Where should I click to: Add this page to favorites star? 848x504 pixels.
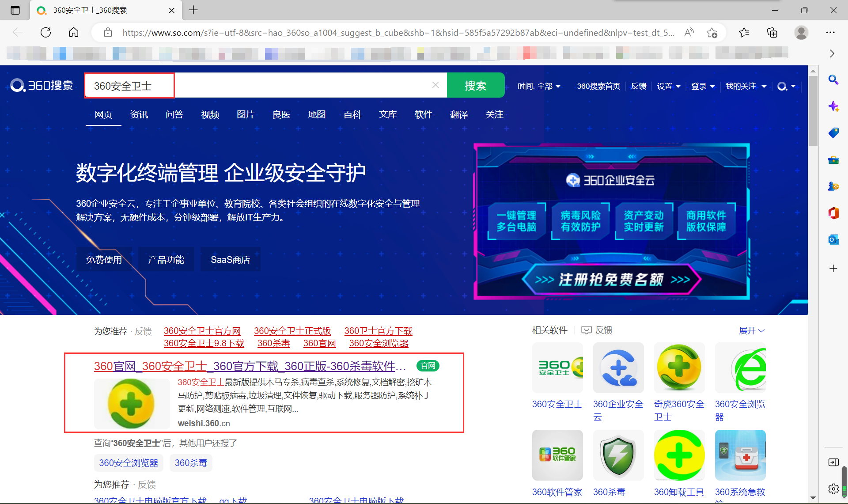point(712,32)
